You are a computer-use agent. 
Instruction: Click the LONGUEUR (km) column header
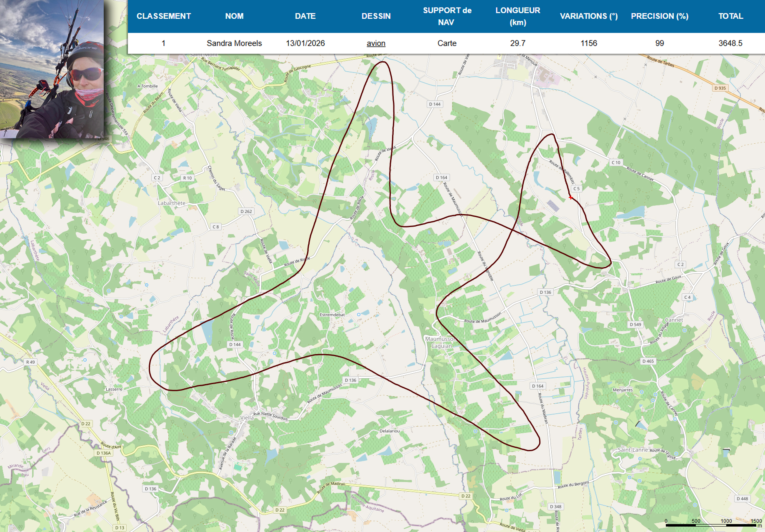pos(518,16)
